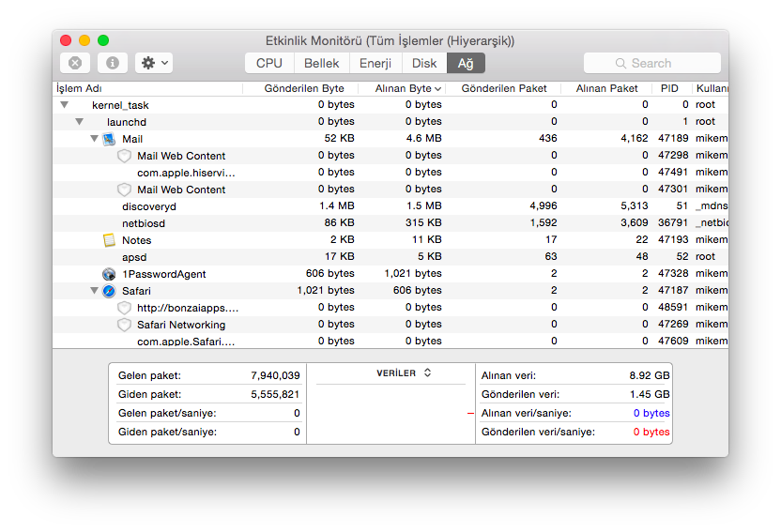Screen dimensions: 781x532
Task: Click the Notes app icon
Action: pyautogui.click(x=109, y=240)
